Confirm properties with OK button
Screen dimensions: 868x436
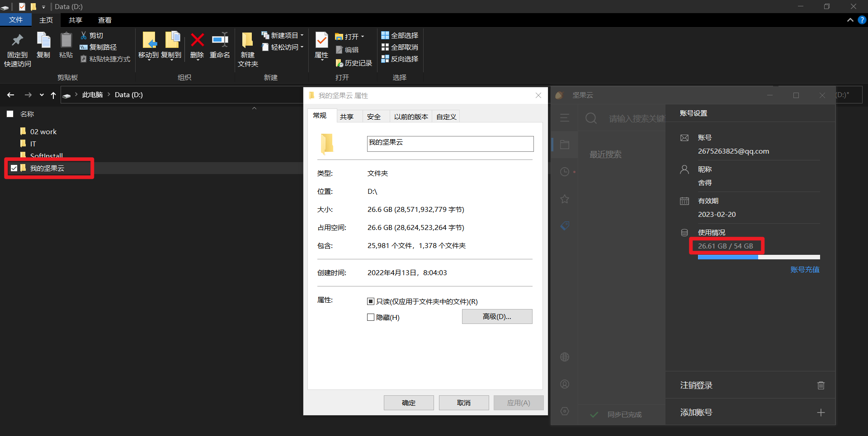click(x=409, y=403)
